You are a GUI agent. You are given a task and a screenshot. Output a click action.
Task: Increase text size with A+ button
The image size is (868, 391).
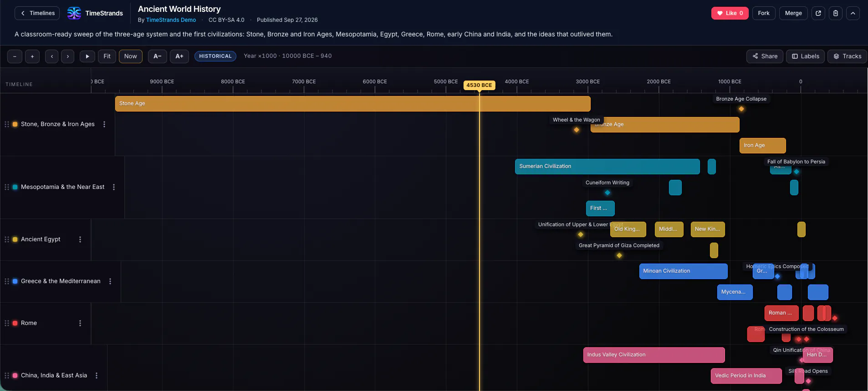tap(179, 56)
